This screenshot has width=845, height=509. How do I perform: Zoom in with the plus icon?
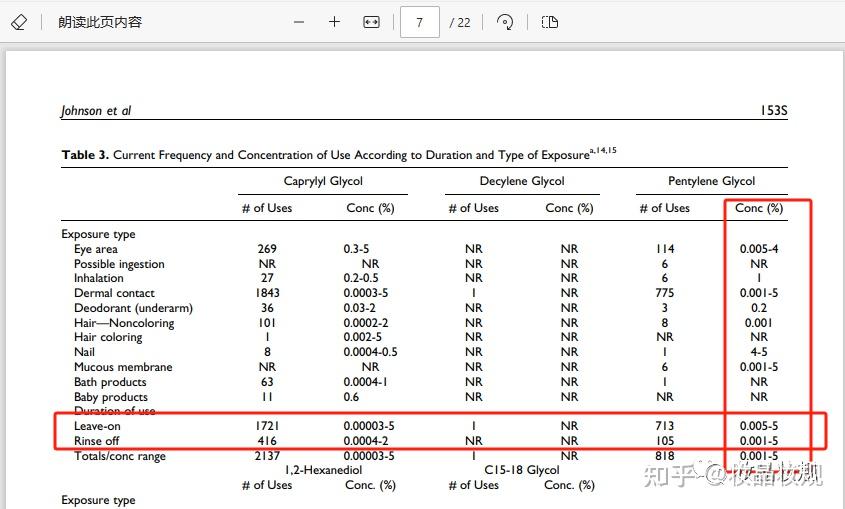(x=334, y=22)
